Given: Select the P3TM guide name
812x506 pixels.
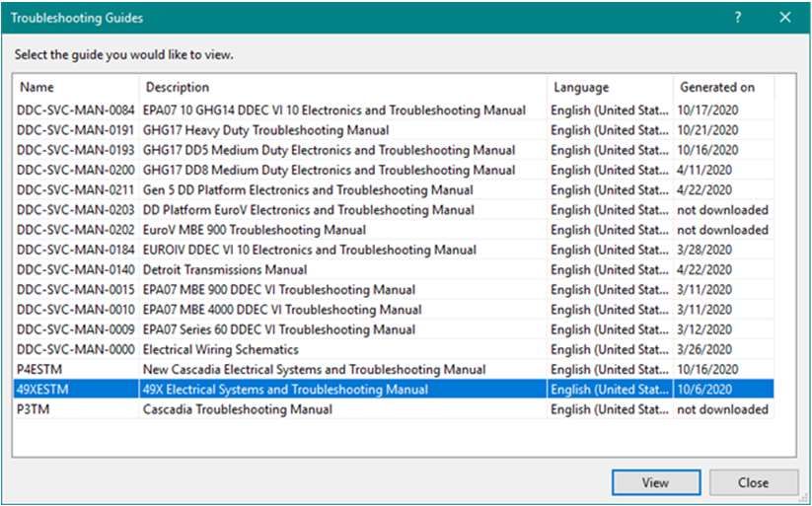Looking at the screenshot, I should 34,409.
